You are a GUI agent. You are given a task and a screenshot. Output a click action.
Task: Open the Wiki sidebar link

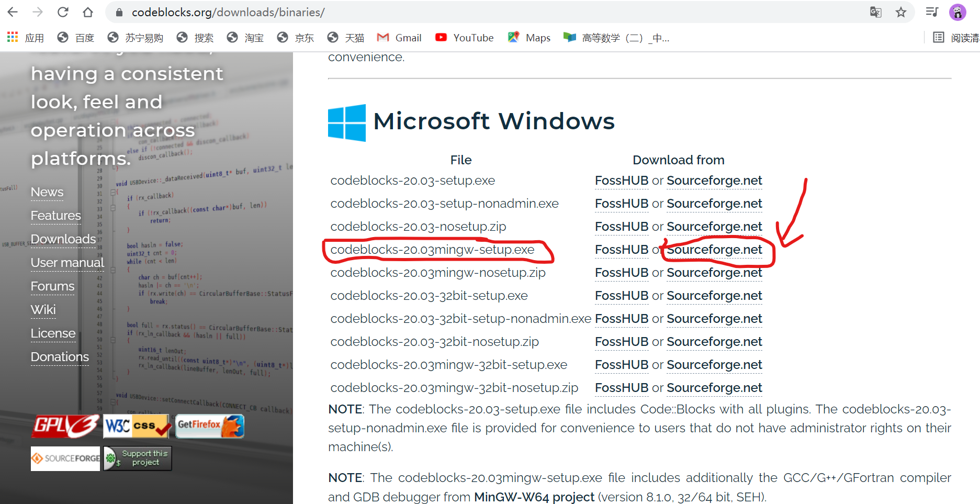pos(43,310)
